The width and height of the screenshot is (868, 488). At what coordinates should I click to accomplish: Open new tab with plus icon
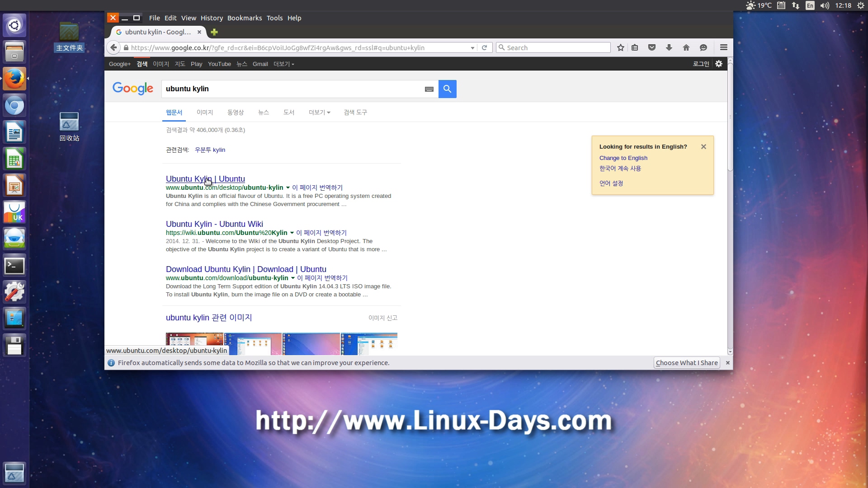coord(214,32)
